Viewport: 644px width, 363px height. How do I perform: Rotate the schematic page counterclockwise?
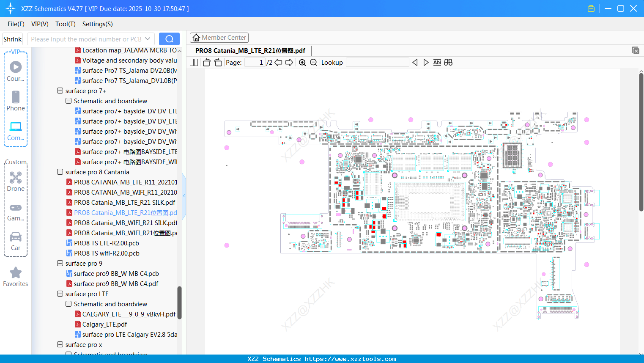[206, 62]
